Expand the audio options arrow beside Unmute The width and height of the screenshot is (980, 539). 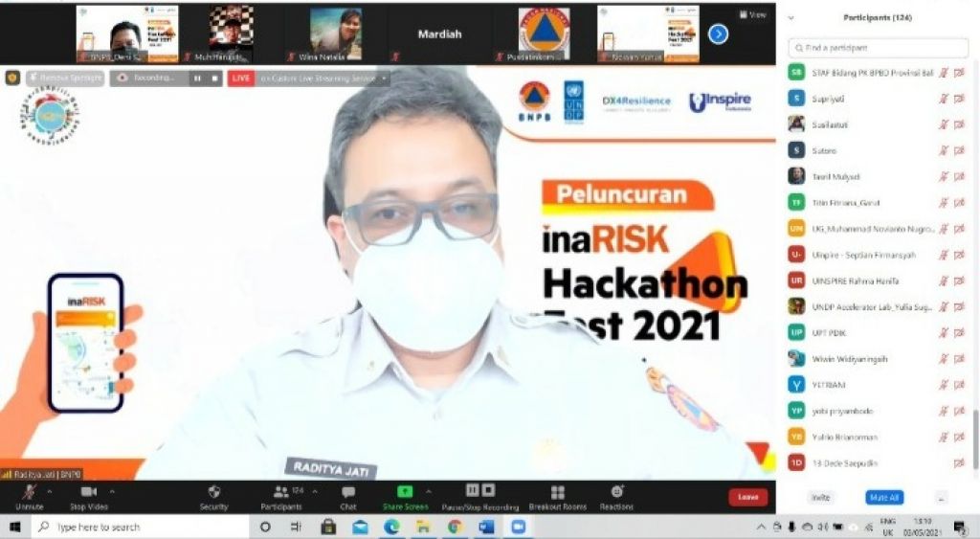coord(50,490)
